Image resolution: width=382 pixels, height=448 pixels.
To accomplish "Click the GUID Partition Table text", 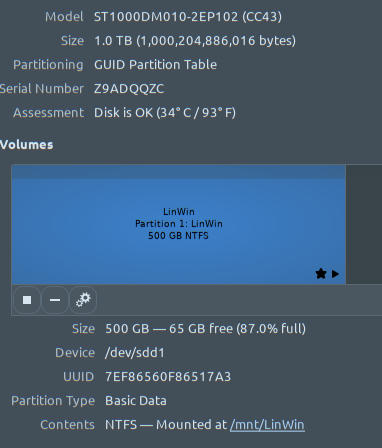I will (x=155, y=65).
